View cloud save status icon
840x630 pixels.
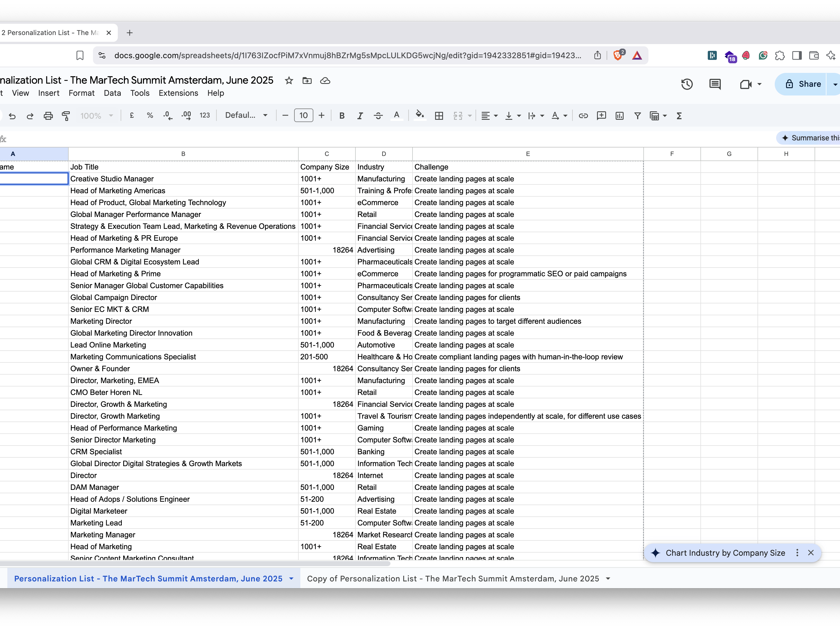coord(325,81)
